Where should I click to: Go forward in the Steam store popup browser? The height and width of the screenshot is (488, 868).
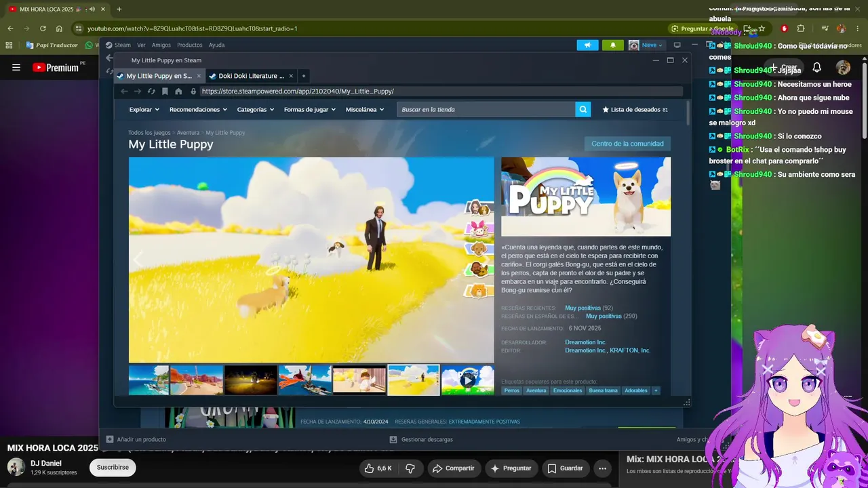[138, 91]
